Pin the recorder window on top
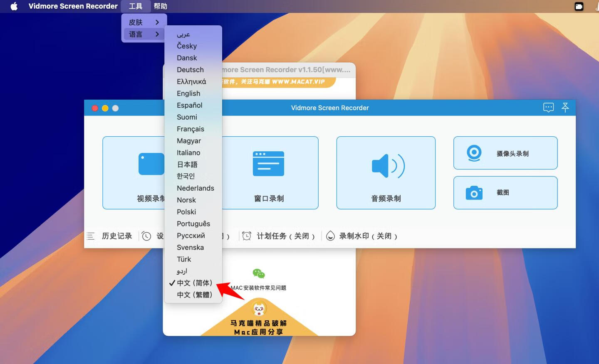 tap(565, 108)
